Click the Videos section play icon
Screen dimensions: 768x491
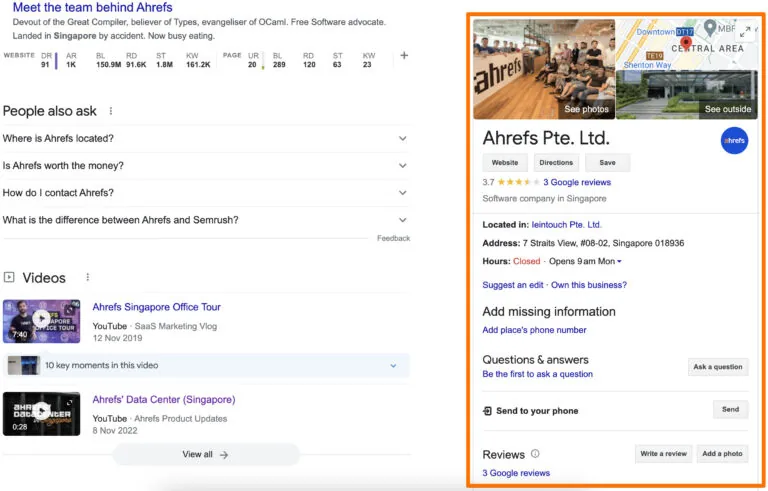click(9, 277)
